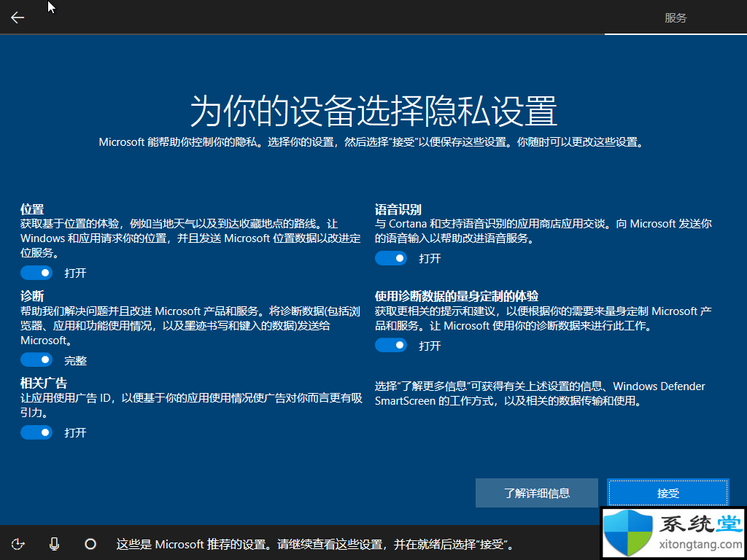Select the 服务 tab
This screenshot has width=747, height=560.
click(x=676, y=18)
